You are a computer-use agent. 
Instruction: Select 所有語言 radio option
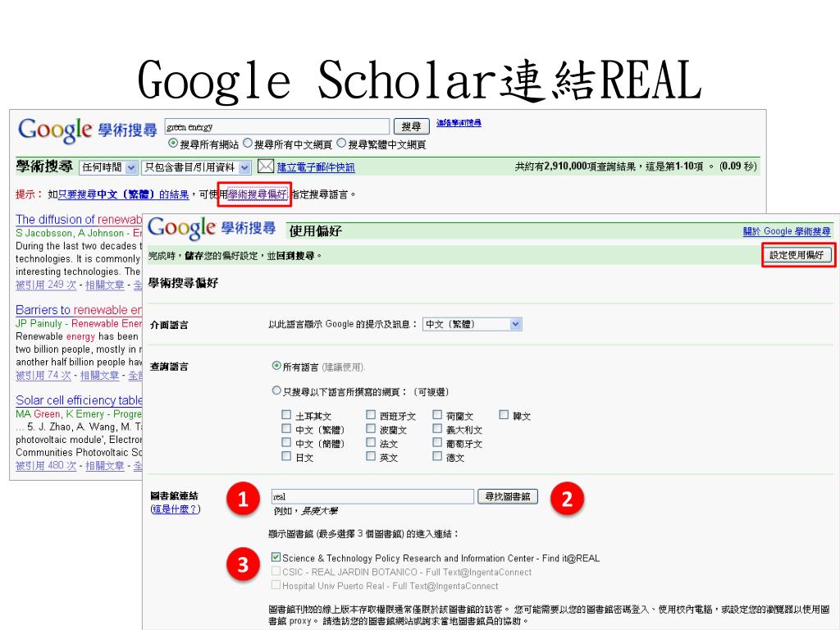tap(276, 366)
